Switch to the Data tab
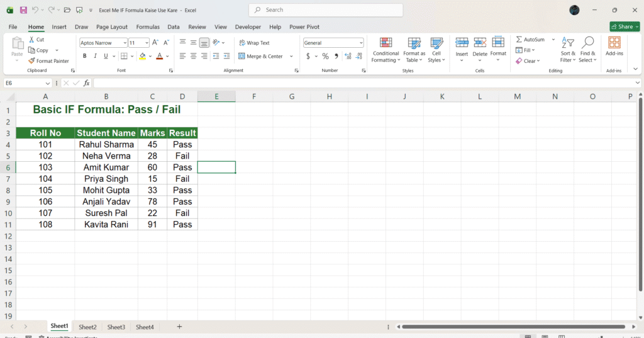This screenshot has width=644, height=338. click(x=174, y=26)
